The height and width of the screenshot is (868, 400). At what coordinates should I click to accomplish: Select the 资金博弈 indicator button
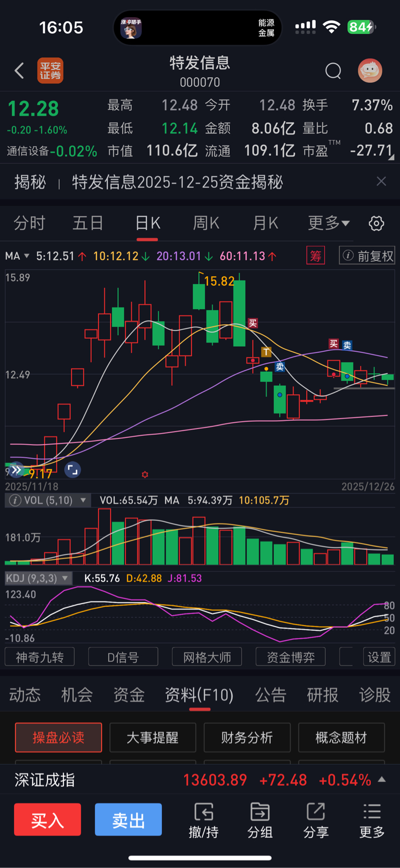(x=291, y=657)
